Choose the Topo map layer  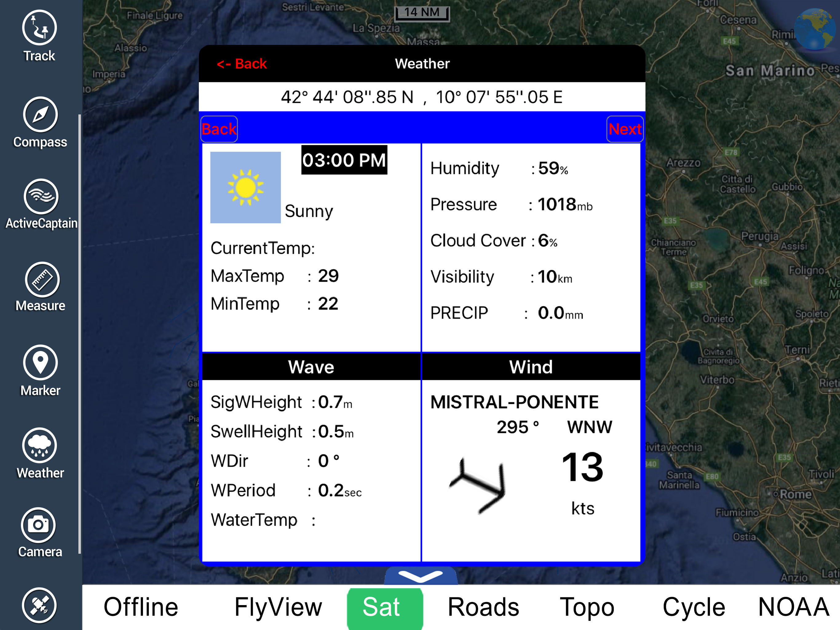587,607
